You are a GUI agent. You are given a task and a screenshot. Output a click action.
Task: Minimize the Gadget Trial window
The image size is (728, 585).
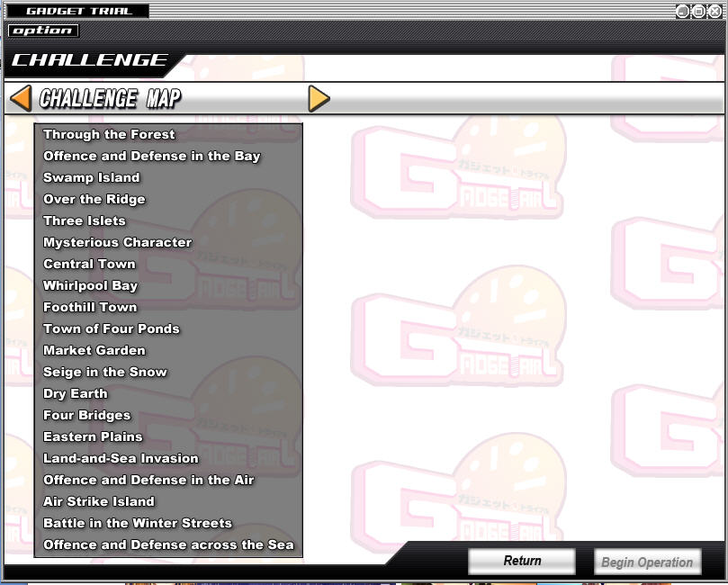click(x=682, y=11)
